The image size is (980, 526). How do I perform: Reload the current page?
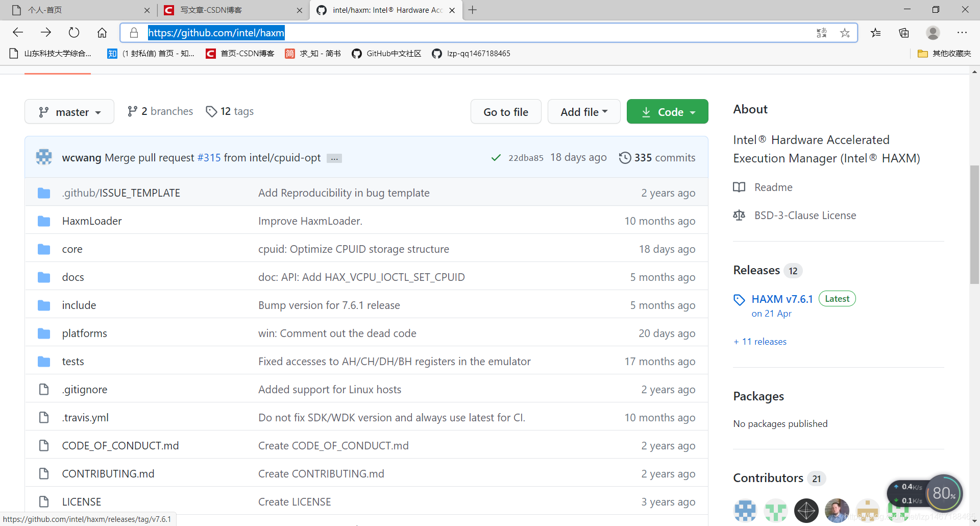[x=74, y=33]
